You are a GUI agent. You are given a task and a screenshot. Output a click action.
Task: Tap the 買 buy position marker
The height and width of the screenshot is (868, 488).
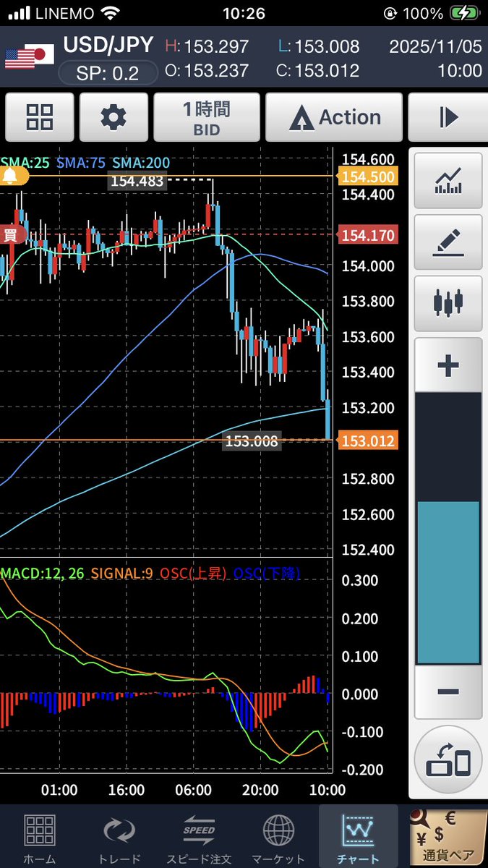tap(12, 234)
